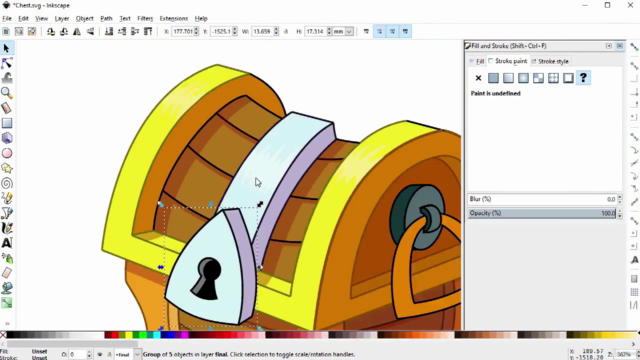Choose Swatch paint button

(x=568, y=78)
